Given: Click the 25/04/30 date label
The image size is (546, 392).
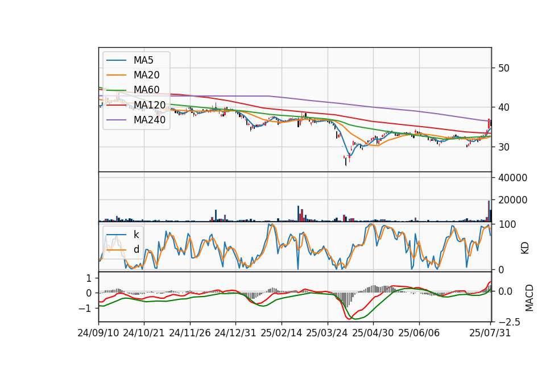Looking at the screenshot, I should pos(373,333).
